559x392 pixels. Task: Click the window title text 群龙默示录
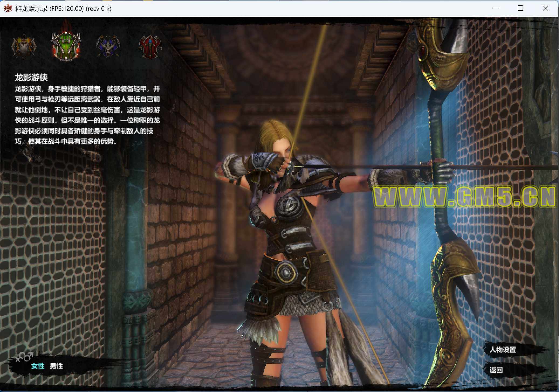(31, 9)
